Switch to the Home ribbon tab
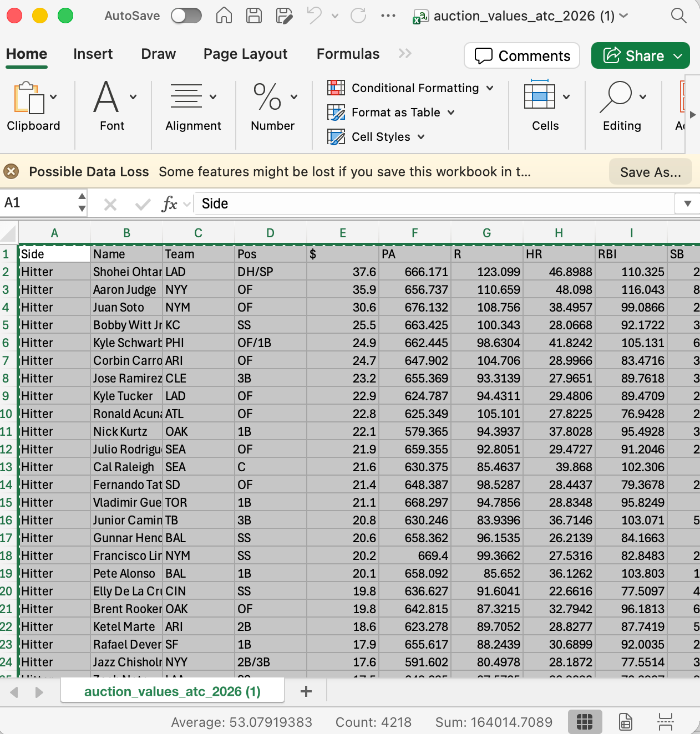 point(27,54)
